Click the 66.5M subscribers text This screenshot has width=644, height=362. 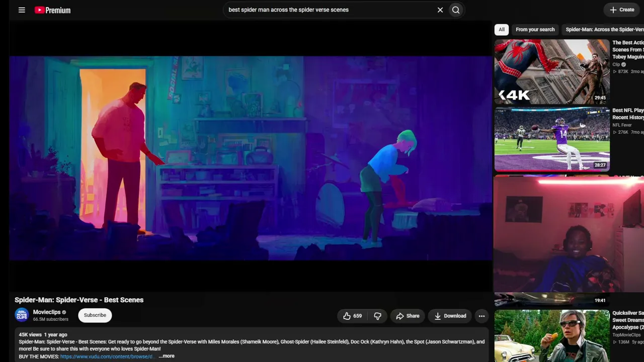click(51, 319)
